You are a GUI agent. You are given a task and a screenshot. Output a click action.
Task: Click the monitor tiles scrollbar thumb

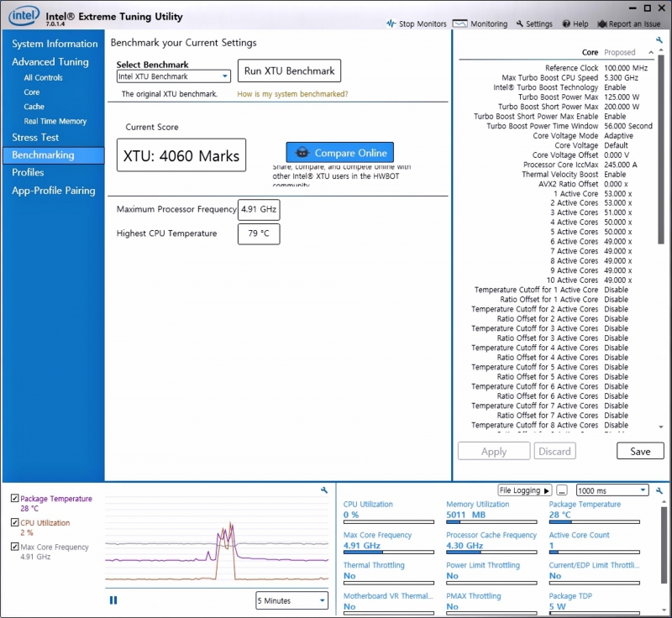pos(664,545)
